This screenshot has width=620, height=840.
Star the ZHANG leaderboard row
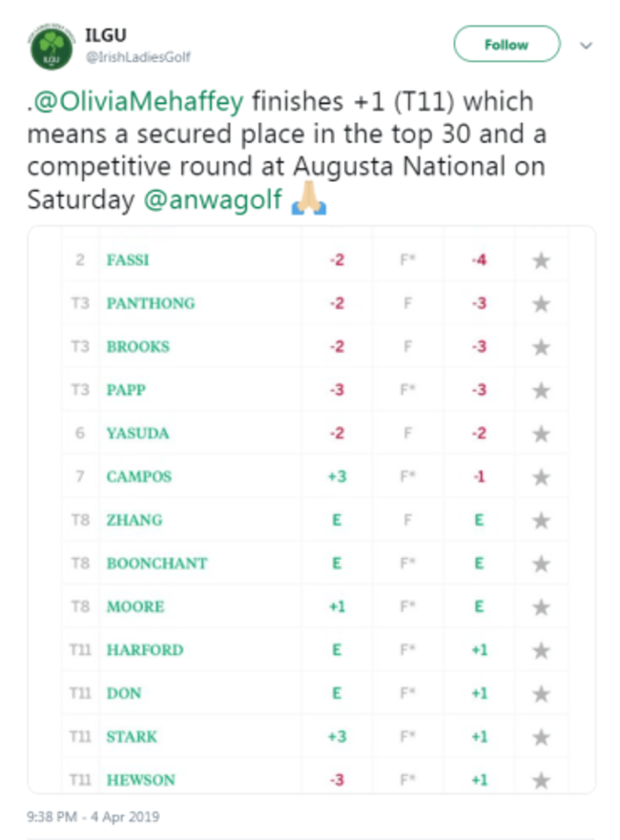[x=541, y=521]
